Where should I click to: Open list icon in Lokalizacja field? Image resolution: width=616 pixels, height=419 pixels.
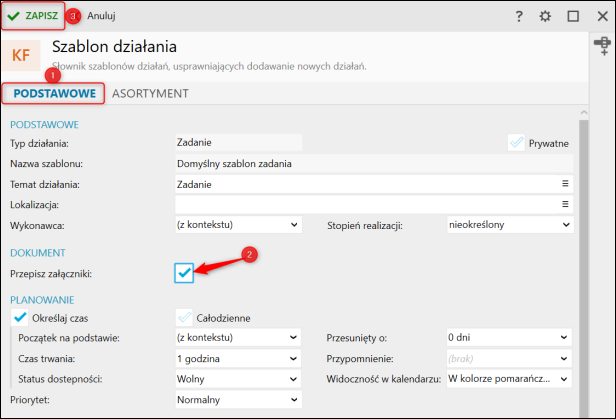[x=565, y=204]
